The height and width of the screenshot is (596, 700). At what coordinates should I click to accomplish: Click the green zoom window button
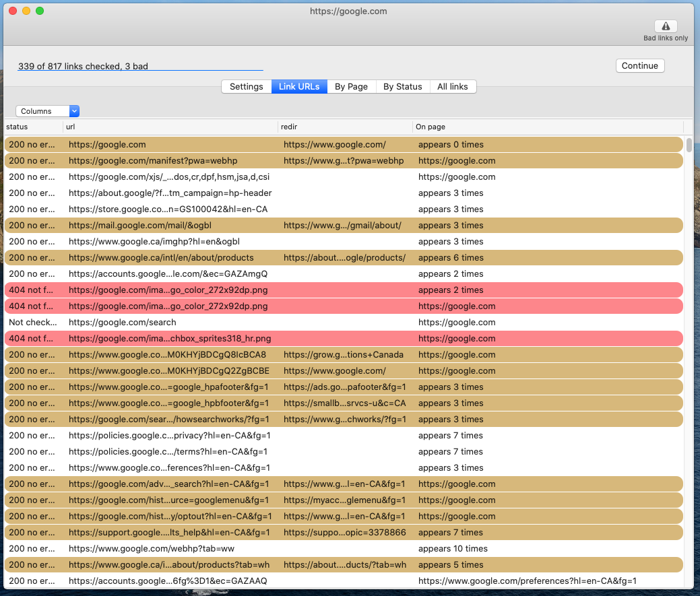[x=40, y=11]
